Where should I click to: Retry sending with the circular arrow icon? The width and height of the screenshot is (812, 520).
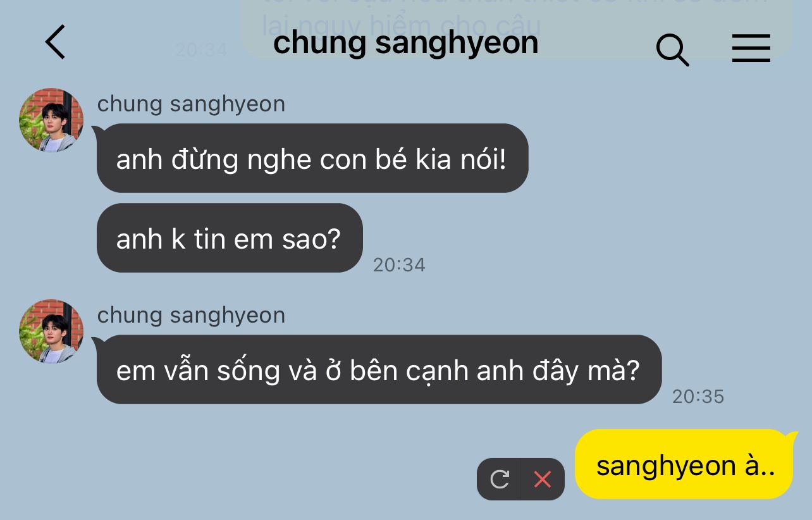click(500, 480)
